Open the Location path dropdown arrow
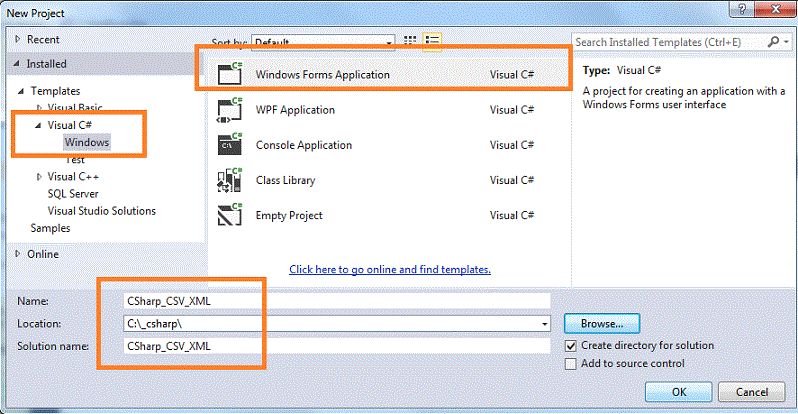 [544, 324]
